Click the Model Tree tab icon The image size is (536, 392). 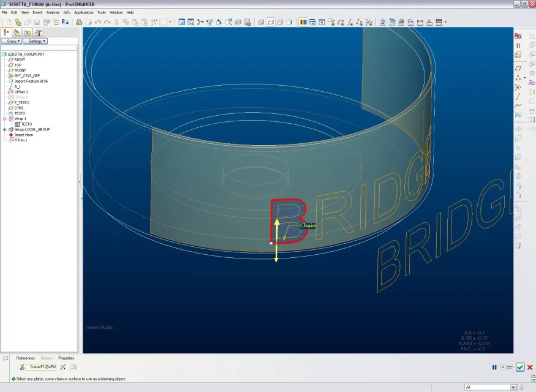6,32
